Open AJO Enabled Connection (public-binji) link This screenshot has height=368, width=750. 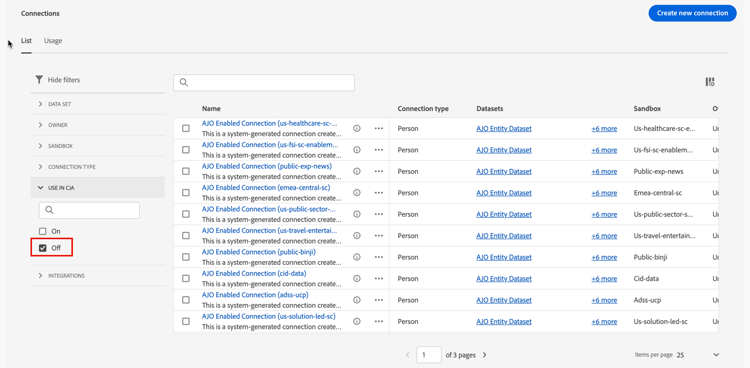click(x=259, y=252)
